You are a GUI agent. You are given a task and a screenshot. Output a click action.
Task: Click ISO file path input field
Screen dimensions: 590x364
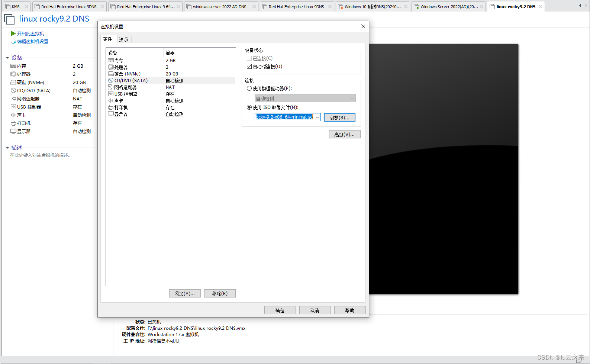(x=284, y=117)
